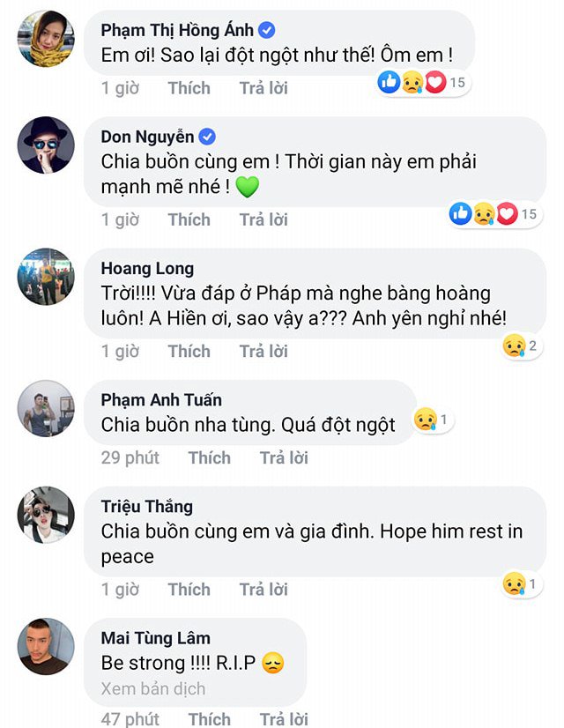Show translation via Xem bản dịch

point(153,688)
